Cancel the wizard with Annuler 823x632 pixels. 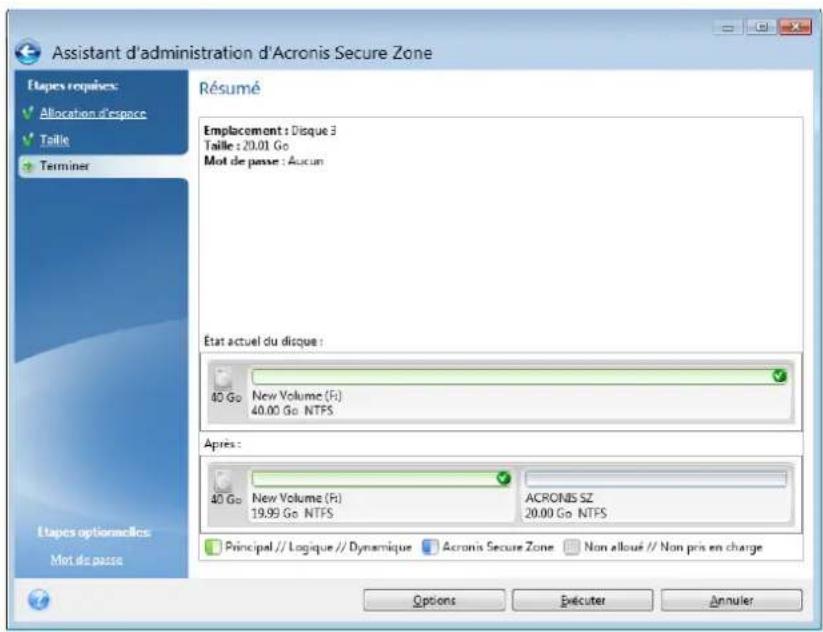(732, 600)
